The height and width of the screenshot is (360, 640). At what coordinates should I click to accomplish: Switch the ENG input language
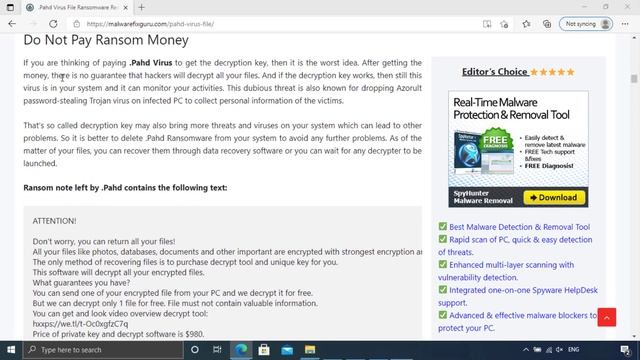[573, 349]
